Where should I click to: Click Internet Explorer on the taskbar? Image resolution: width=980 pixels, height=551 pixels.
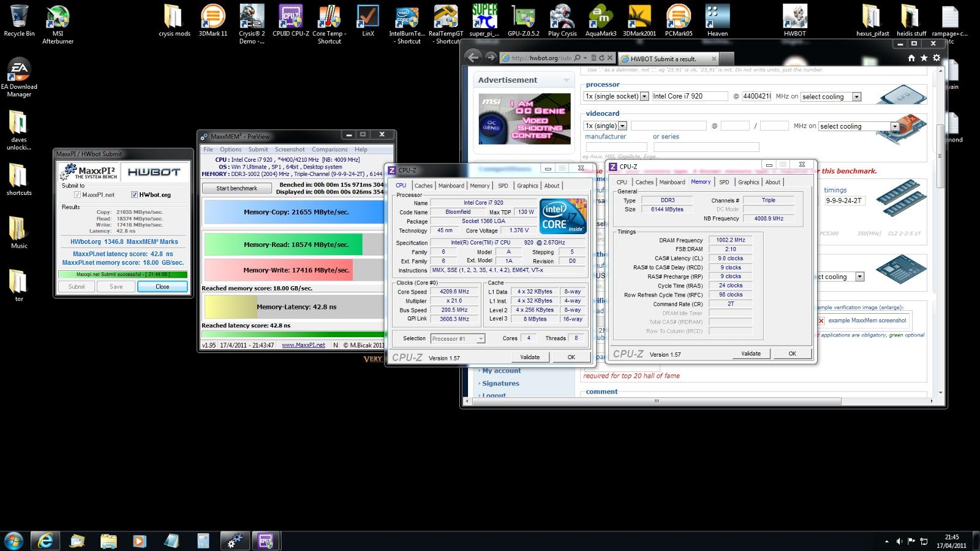point(45,541)
